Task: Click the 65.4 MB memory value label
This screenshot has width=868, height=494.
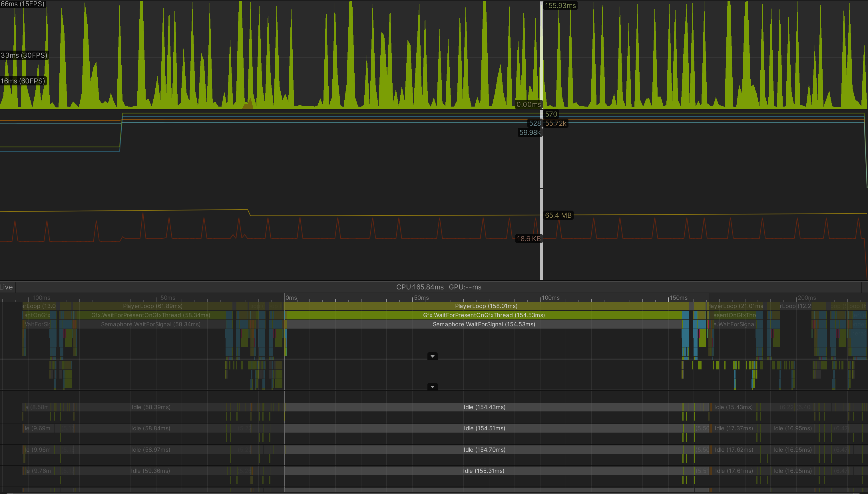Action: 559,215
